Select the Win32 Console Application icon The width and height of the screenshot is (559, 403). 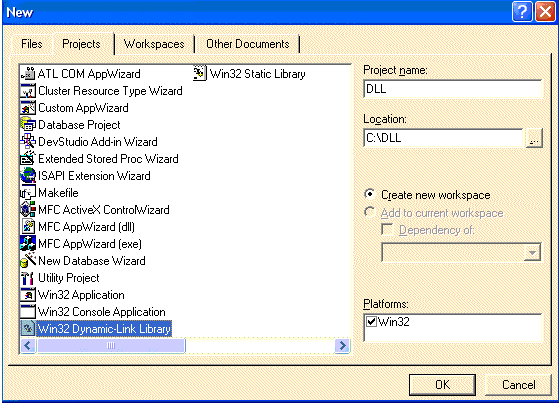click(x=28, y=311)
